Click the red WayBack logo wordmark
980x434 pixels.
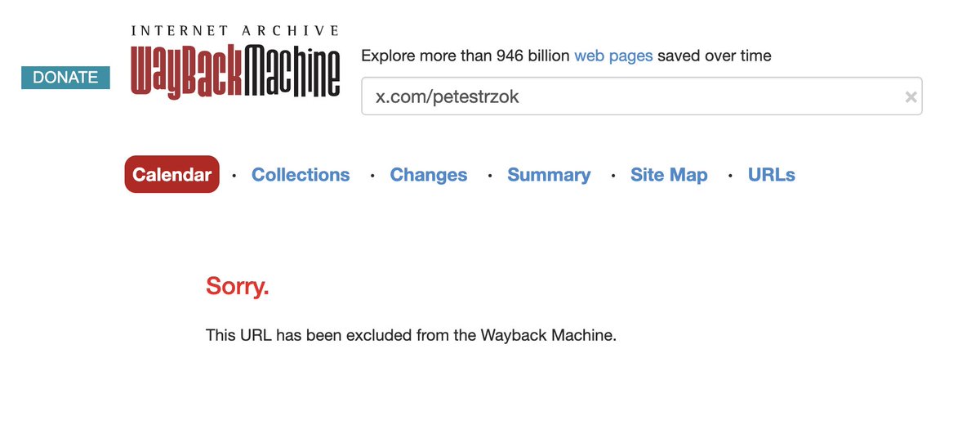[185, 73]
